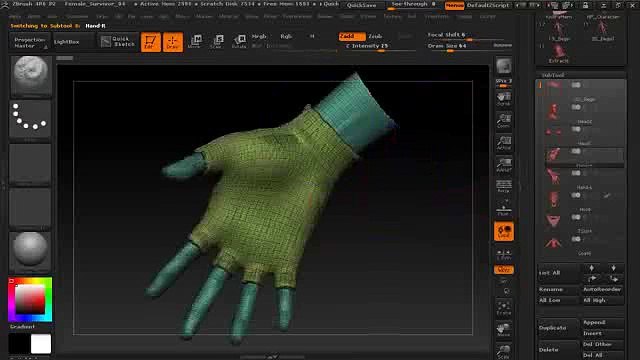This screenshot has height=360, width=640.
Task: Click the QuickSave button
Action: pos(361,5)
